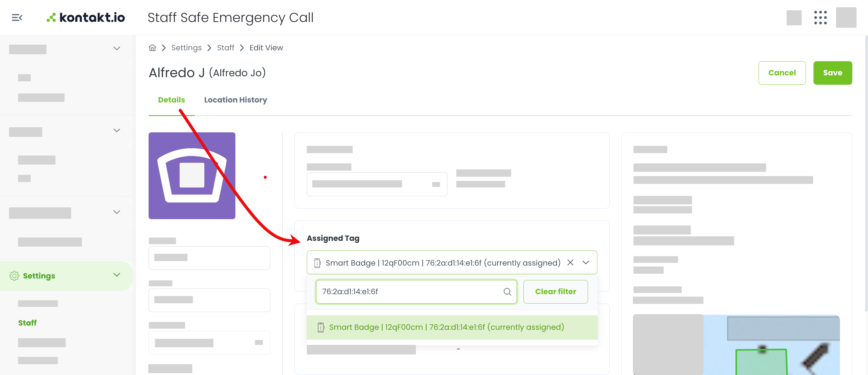
Task: Click the user profile avatar top right
Action: [x=846, y=17]
